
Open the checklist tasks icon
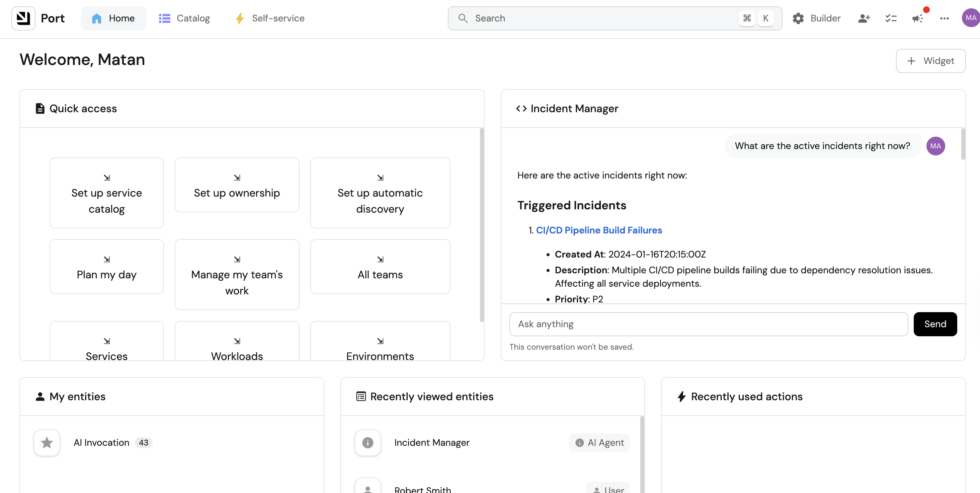[x=891, y=18]
